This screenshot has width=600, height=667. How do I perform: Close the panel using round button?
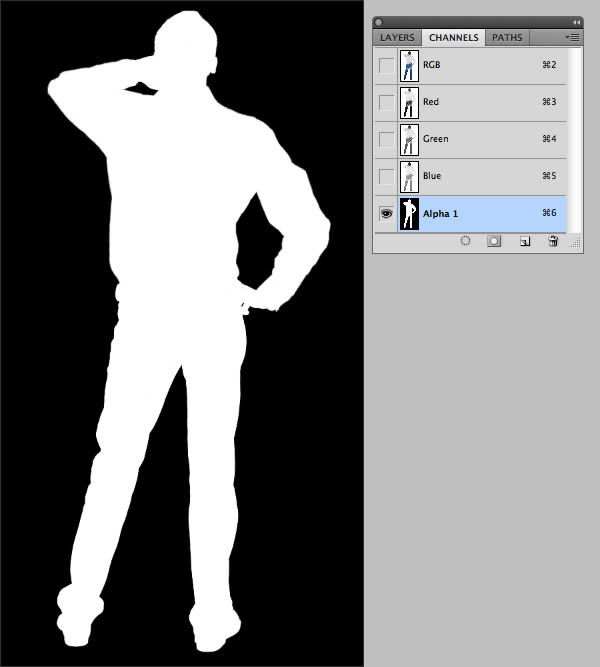379,22
